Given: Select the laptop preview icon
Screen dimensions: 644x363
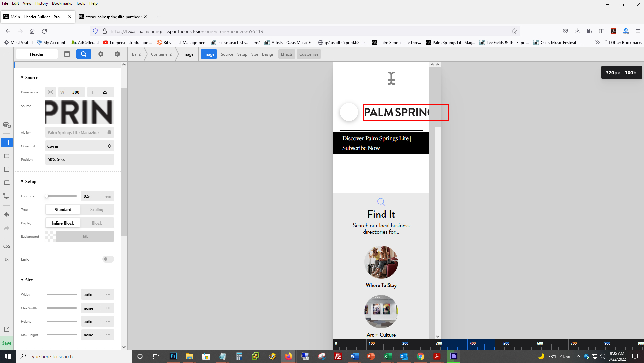Looking at the screenshot, I should pyautogui.click(x=7, y=183).
